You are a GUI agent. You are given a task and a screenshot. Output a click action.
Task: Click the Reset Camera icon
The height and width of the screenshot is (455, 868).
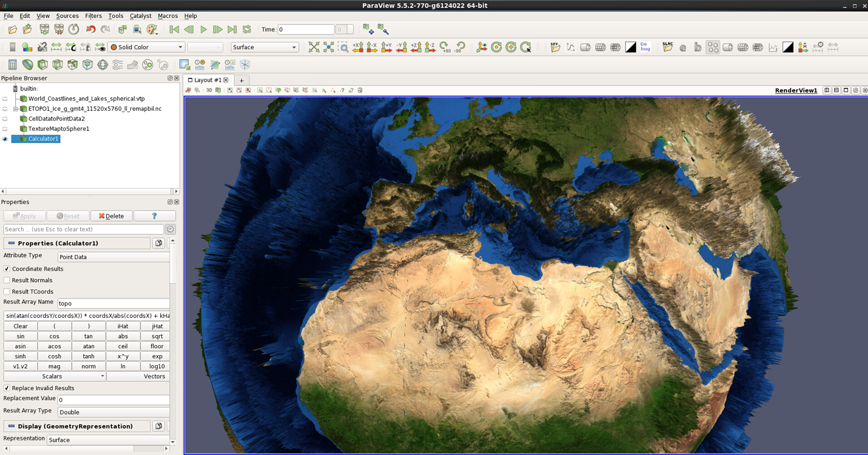click(x=314, y=47)
